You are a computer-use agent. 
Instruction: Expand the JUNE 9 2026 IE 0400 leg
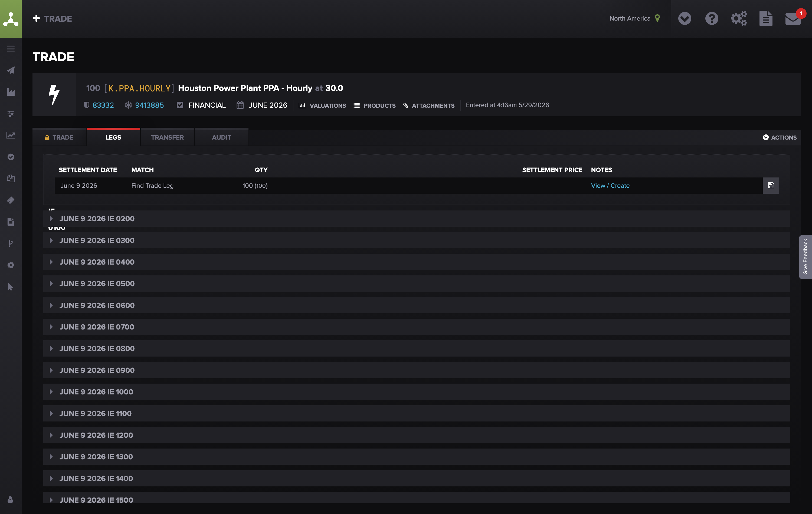pyautogui.click(x=417, y=262)
